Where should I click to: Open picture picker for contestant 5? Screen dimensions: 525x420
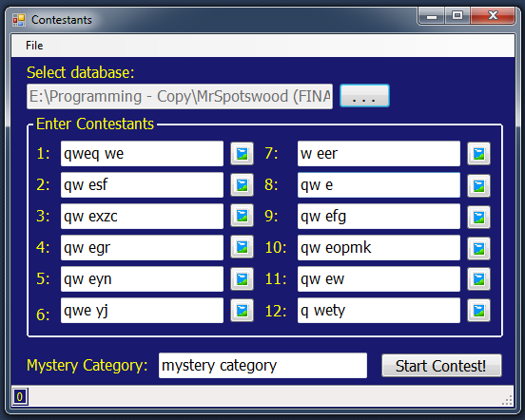[242, 278]
